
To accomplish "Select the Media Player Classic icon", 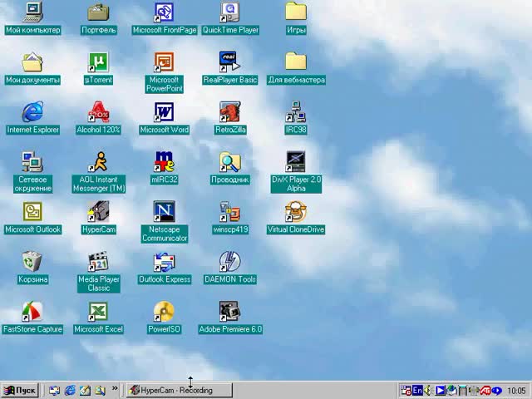I will coord(98,262).
